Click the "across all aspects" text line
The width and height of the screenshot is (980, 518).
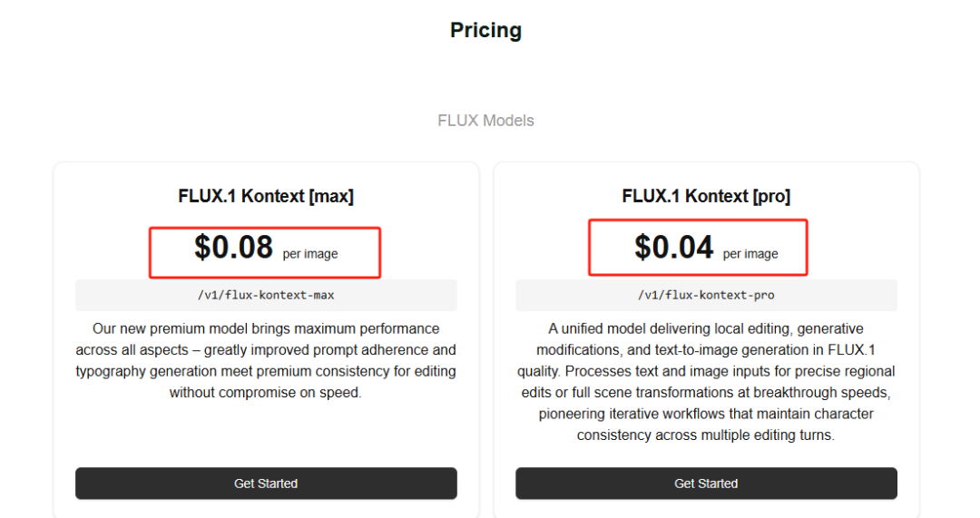[x=266, y=350]
